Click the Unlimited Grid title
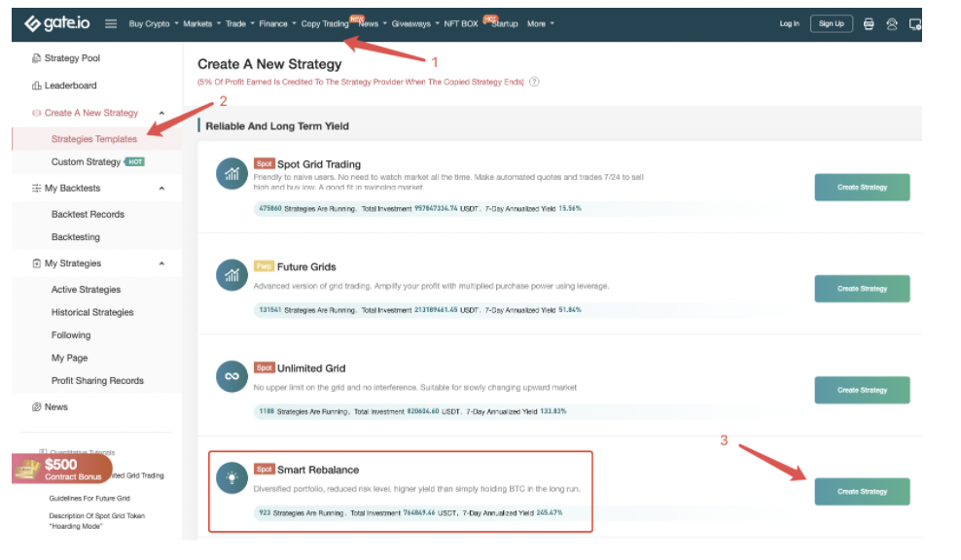 click(311, 368)
